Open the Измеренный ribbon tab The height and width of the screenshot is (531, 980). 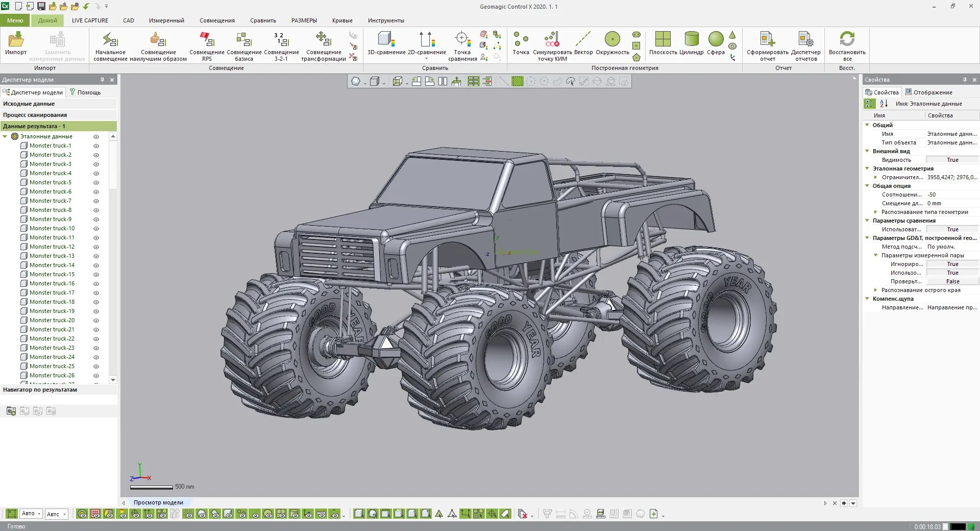[166, 20]
